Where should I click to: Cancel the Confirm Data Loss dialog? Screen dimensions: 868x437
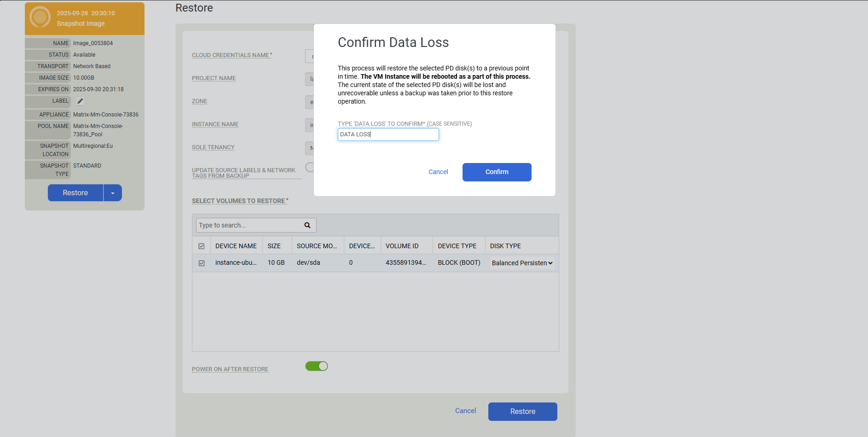[438, 172]
